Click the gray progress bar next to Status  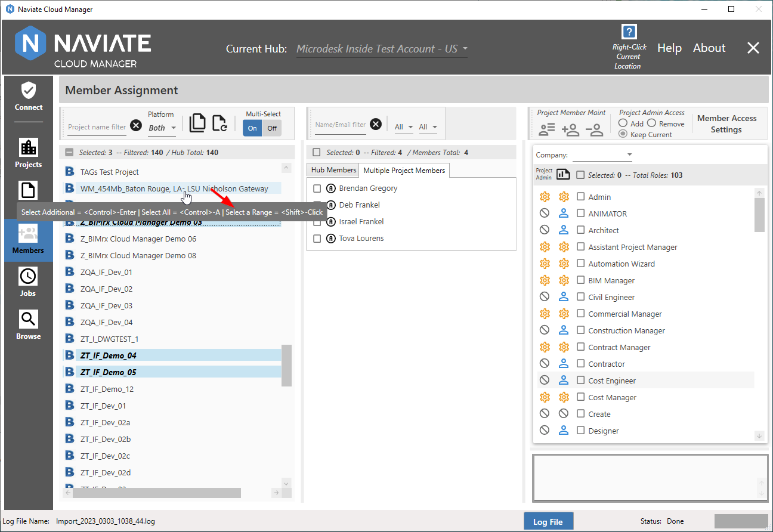coord(741,521)
